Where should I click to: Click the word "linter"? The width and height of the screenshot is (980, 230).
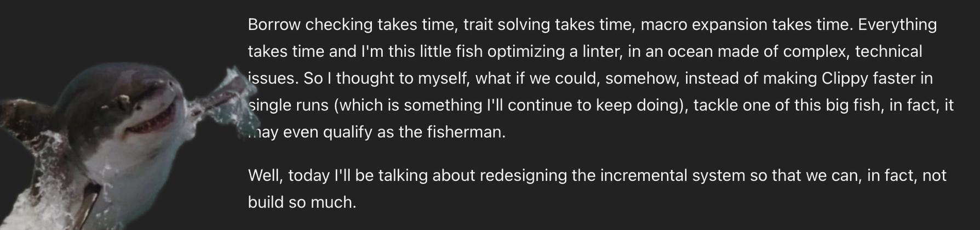(x=600, y=52)
